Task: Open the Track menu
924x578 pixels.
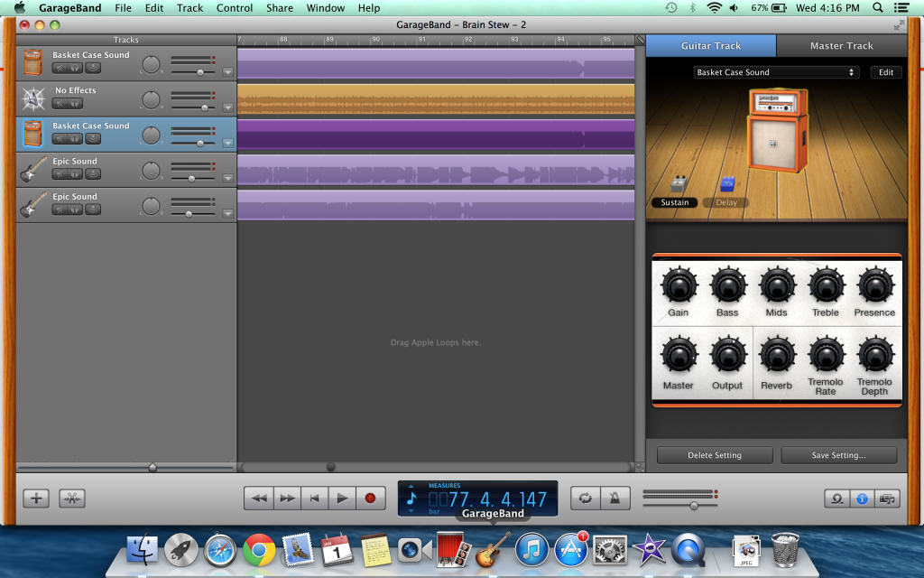Action: 189,7
